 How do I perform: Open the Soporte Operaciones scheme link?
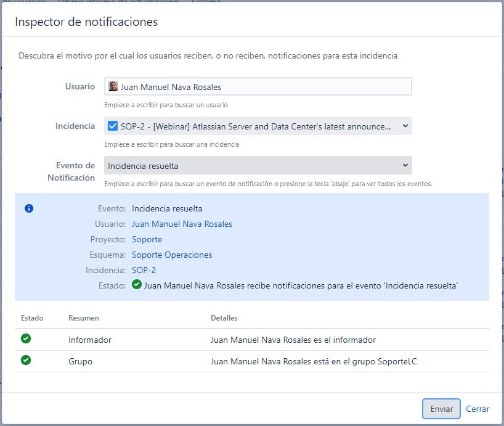click(x=172, y=255)
